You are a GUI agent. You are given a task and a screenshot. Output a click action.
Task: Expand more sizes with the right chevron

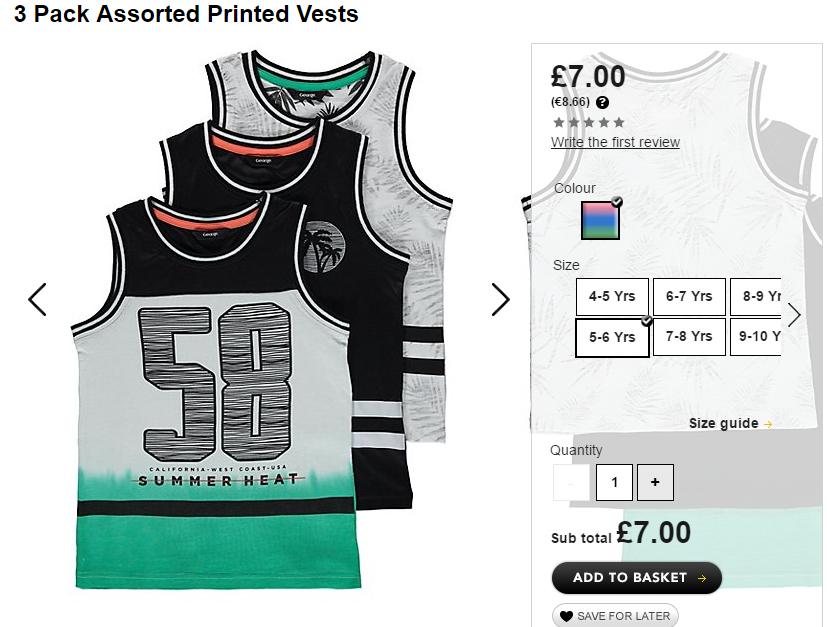(794, 315)
